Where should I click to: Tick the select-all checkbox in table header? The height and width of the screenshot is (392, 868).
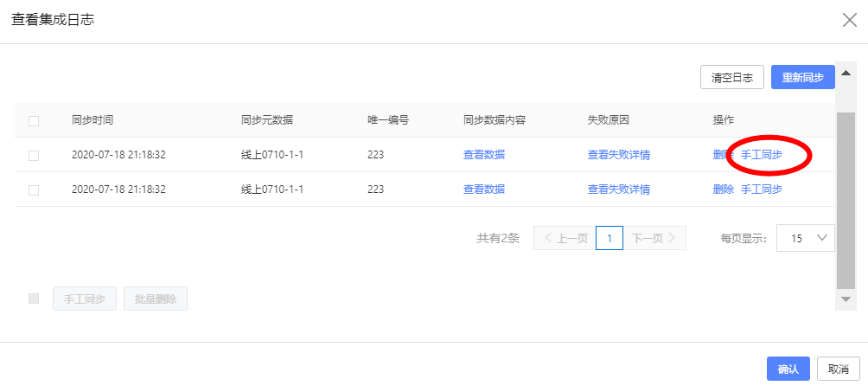34,120
